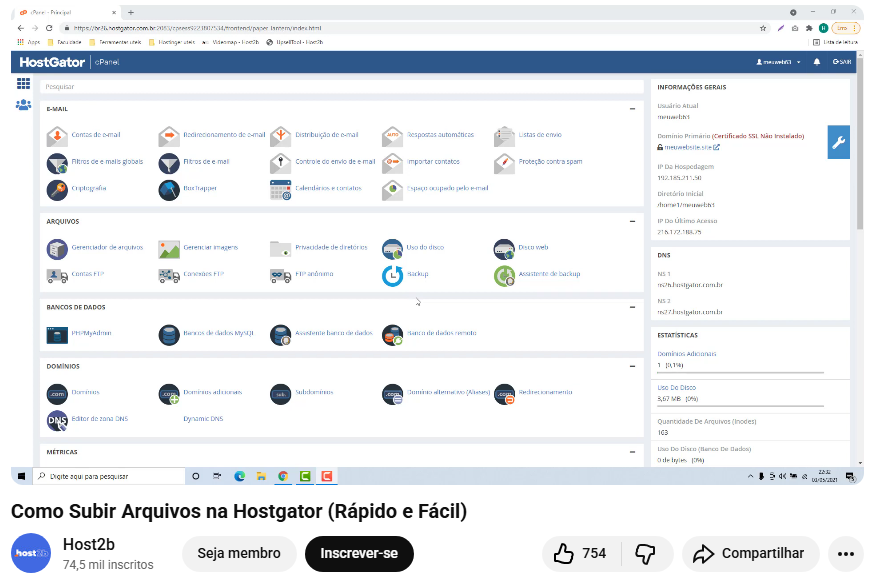Click the blue wrench side tab icon
This screenshot has height=577, width=872.
click(x=838, y=143)
